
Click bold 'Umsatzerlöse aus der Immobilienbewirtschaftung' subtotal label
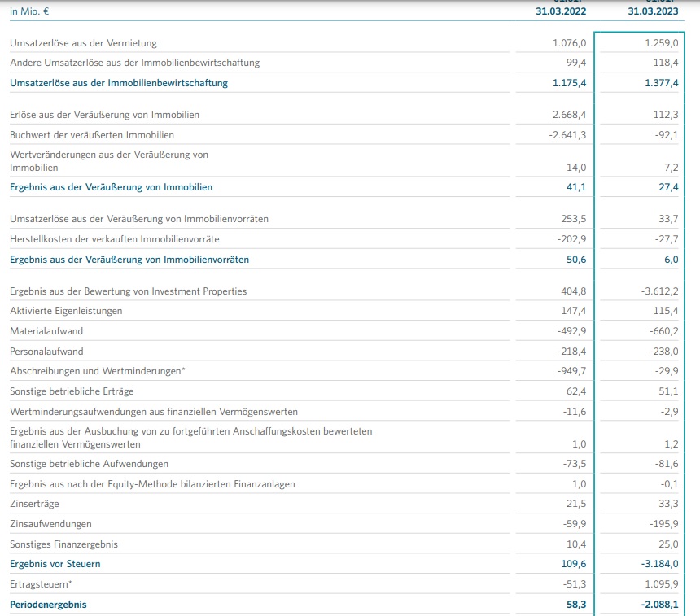[x=119, y=83]
